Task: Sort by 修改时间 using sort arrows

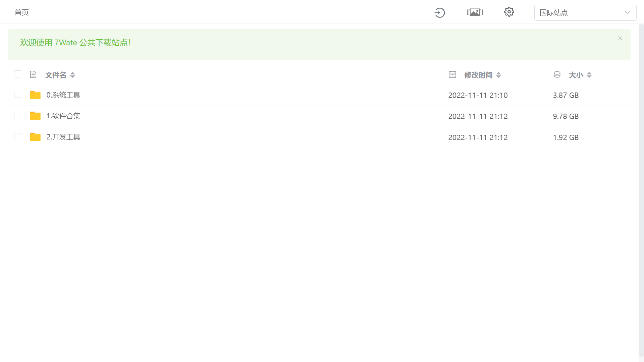Action: coord(498,75)
